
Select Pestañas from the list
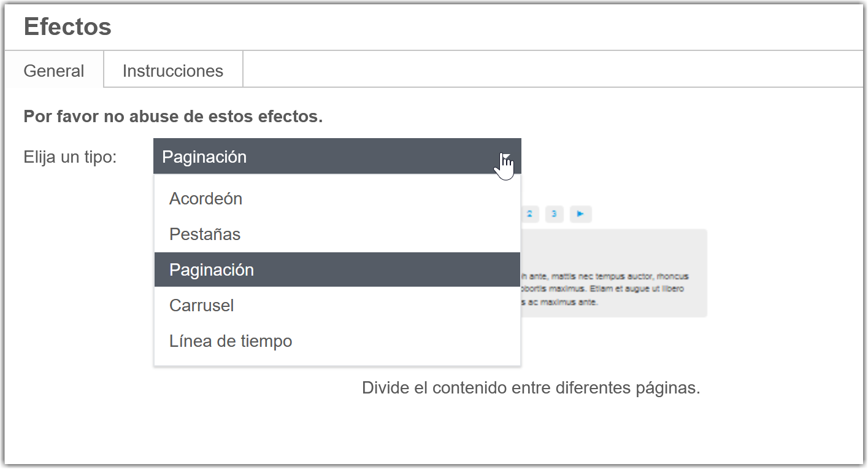click(204, 234)
